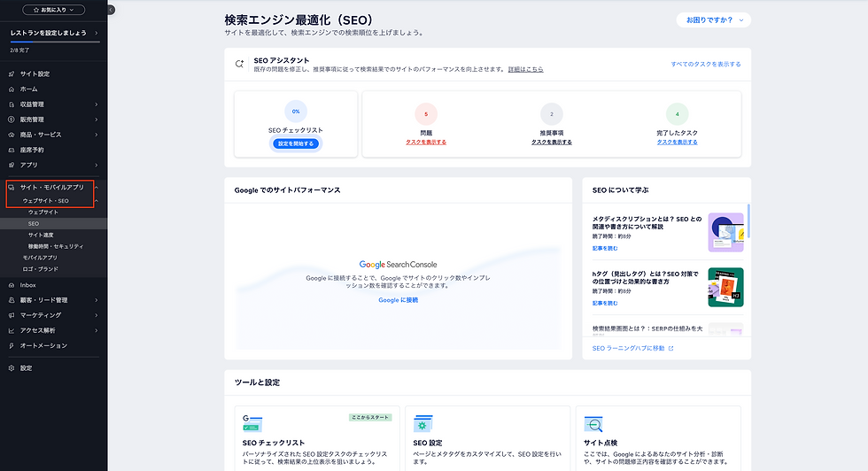Image resolution: width=868 pixels, height=471 pixels.
Task: Click the 詳細はこちら link
Action: click(526, 70)
